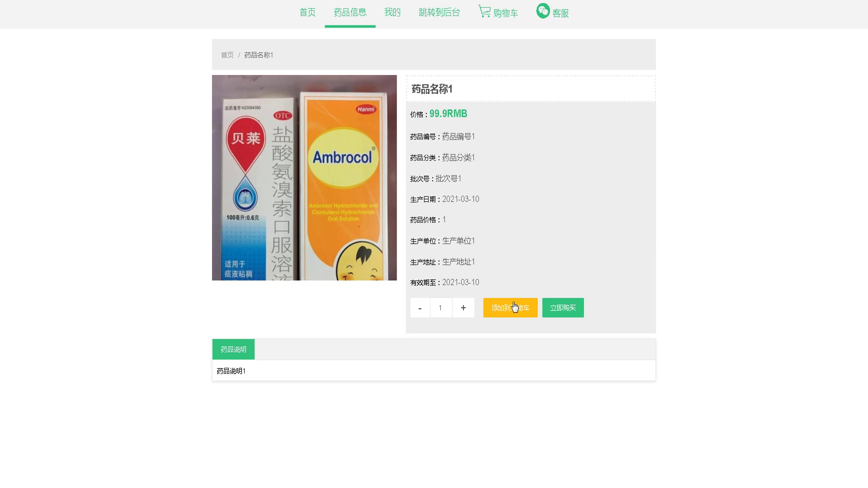Click 药品名称1 in the breadcrumb
Image resolution: width=868 pixels, height=488 pixels.
[259, 55]
